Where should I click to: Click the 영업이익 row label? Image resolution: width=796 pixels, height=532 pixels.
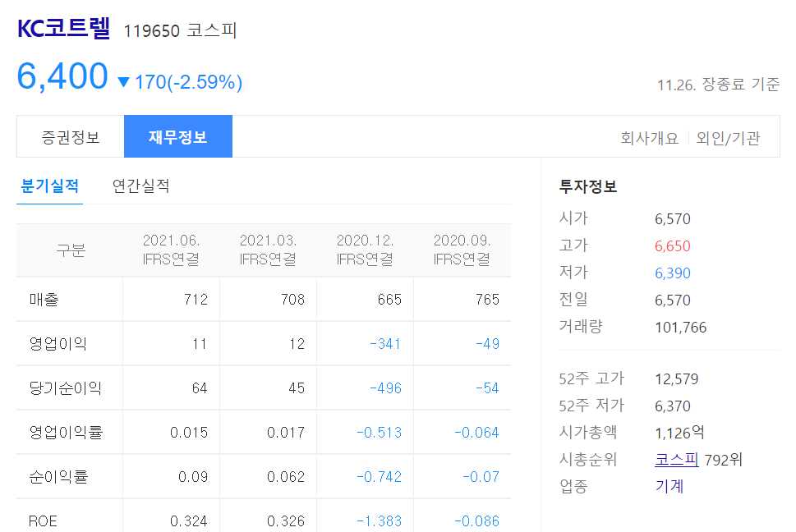pos(57,343)
